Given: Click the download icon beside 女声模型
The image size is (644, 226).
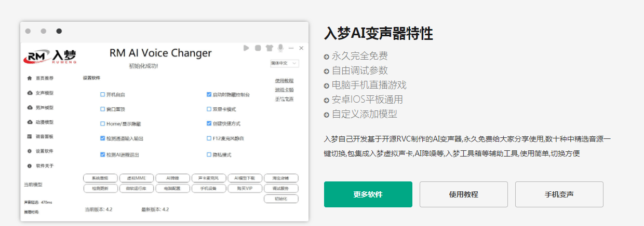Looking at the screenshot, I should [30, 93].
